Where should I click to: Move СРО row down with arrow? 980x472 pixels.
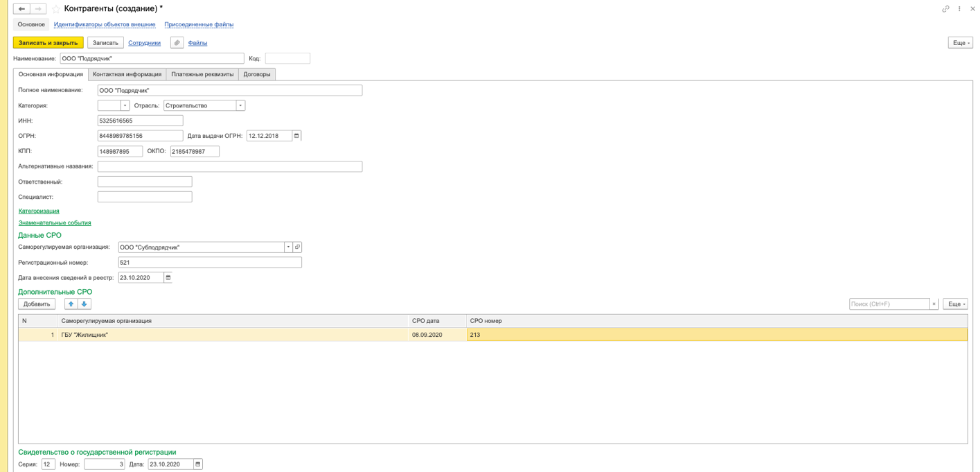84,304
